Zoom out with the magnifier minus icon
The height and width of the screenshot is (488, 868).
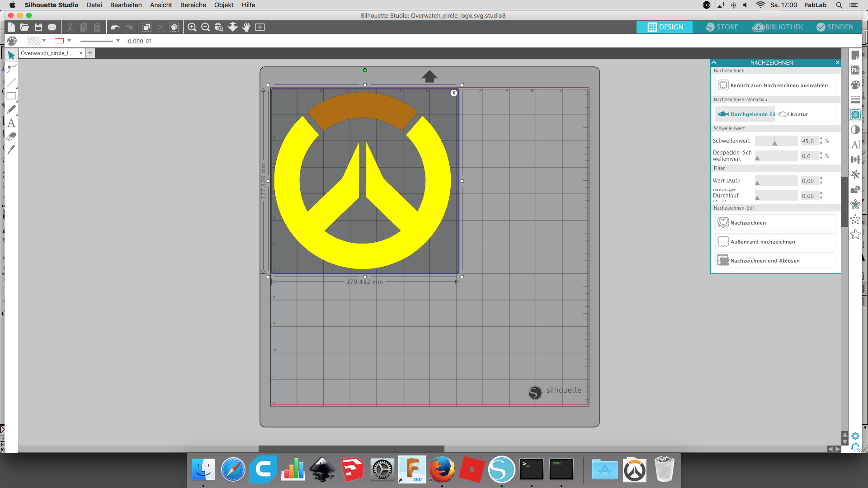(x=205, y=27)
